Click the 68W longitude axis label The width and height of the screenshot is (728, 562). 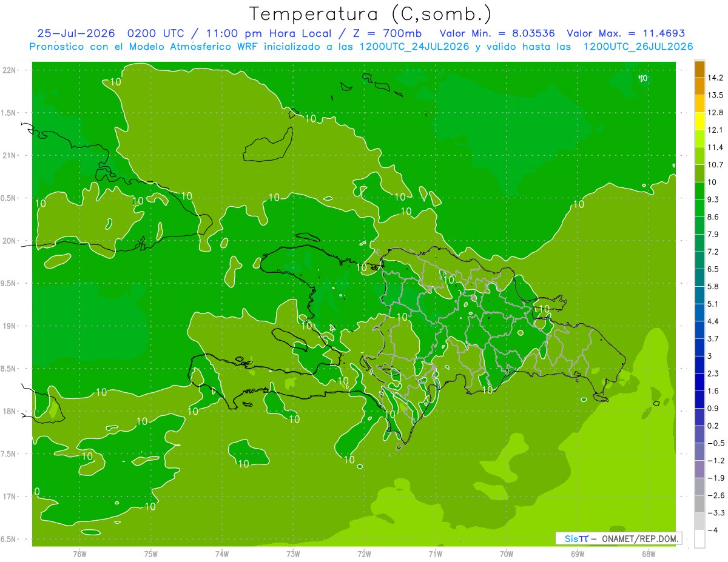click(649, 554)
